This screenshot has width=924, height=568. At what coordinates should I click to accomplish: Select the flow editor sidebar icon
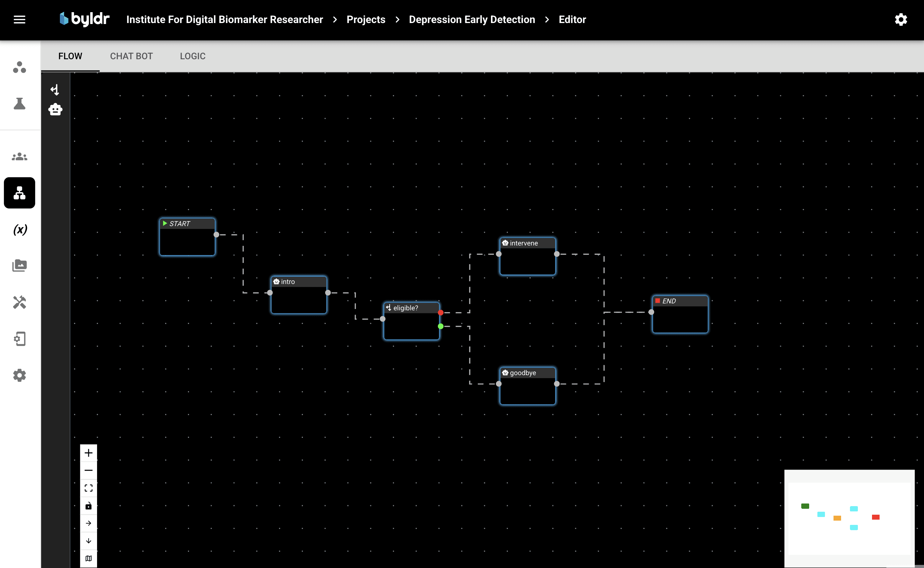coord(19,193)
